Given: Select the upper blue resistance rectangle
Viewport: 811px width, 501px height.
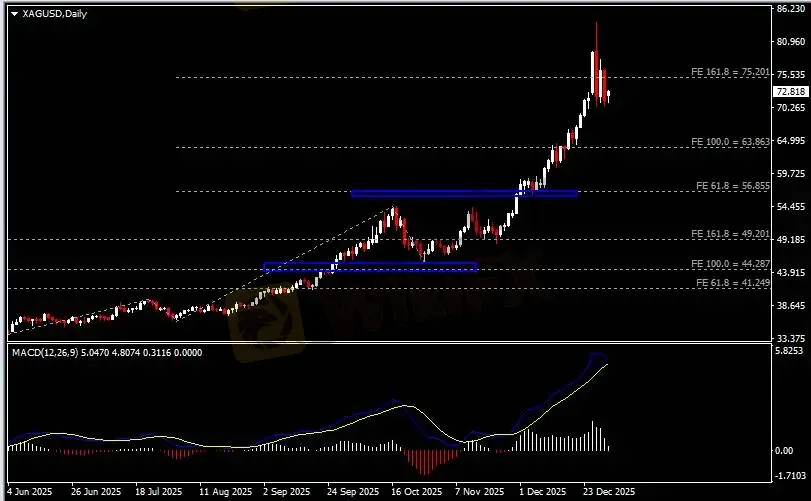Looking at the screenshot, I should click(464, 193).
